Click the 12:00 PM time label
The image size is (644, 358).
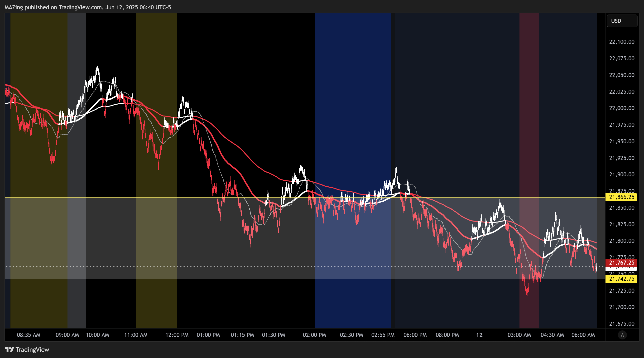coord(177,335)
